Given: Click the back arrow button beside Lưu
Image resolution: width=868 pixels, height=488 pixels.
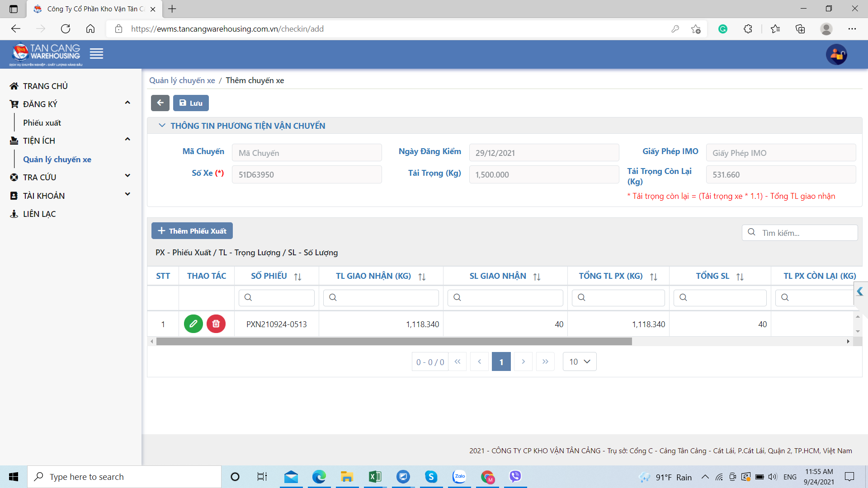Looking at the screenshot, I should click(x=160, y=103).
